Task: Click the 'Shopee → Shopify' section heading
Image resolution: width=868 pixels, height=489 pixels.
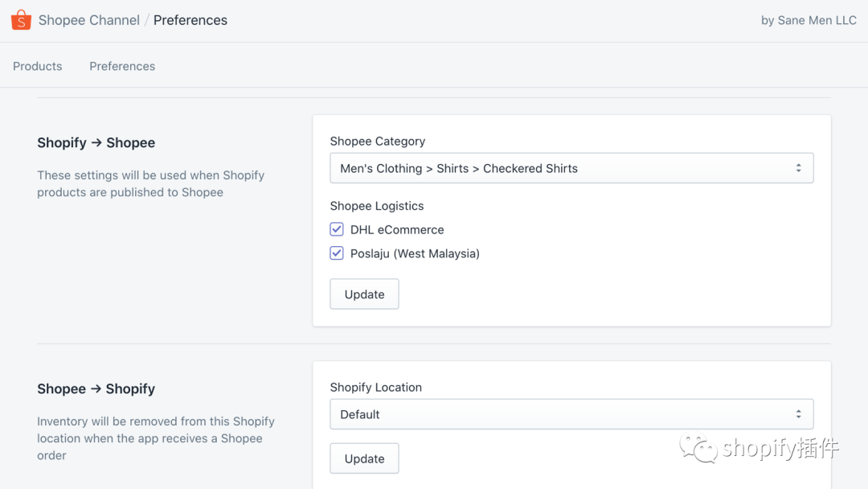Action: click(x=96, y=388)
